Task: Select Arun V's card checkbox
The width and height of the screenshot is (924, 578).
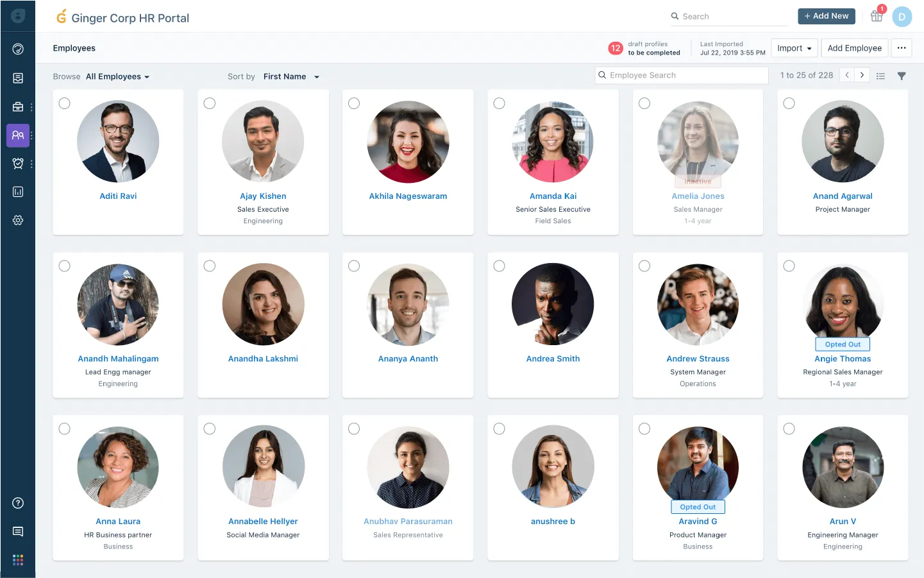Action: [789, 429]
